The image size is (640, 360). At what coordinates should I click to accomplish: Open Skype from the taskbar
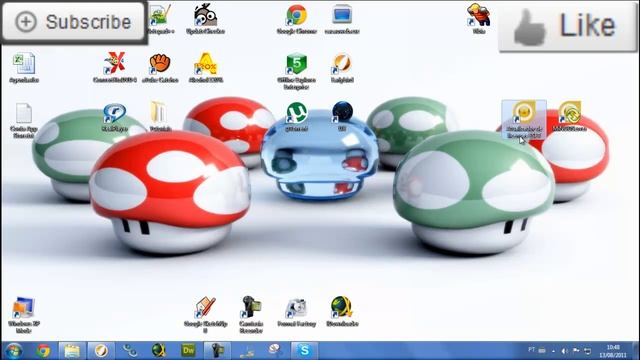tap(304, 351)
